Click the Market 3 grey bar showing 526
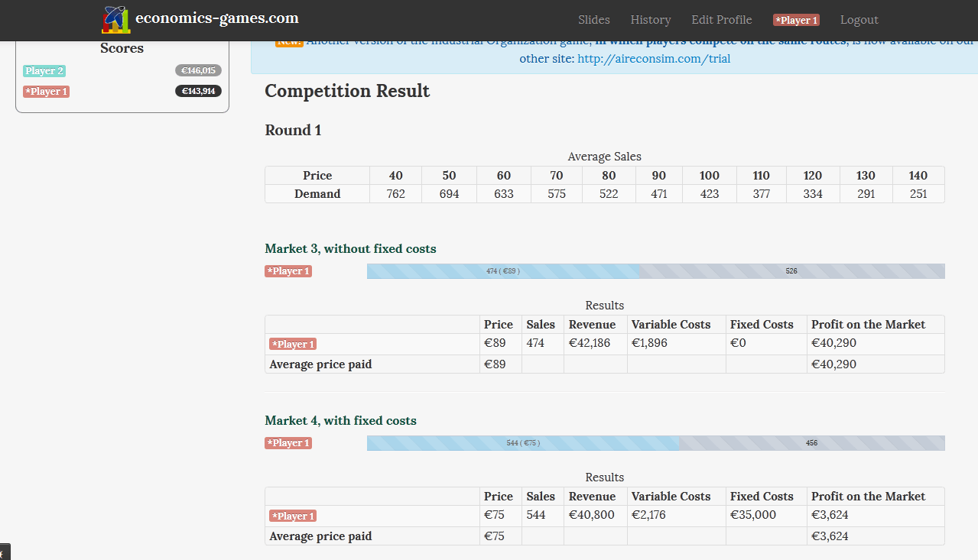The image size is (978, 560). [x=791, y=271]
